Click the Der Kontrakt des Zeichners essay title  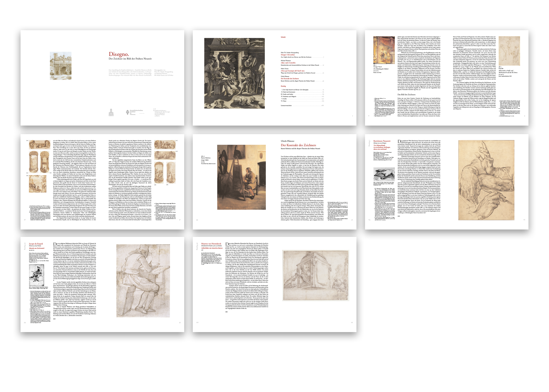click(298, 145)
